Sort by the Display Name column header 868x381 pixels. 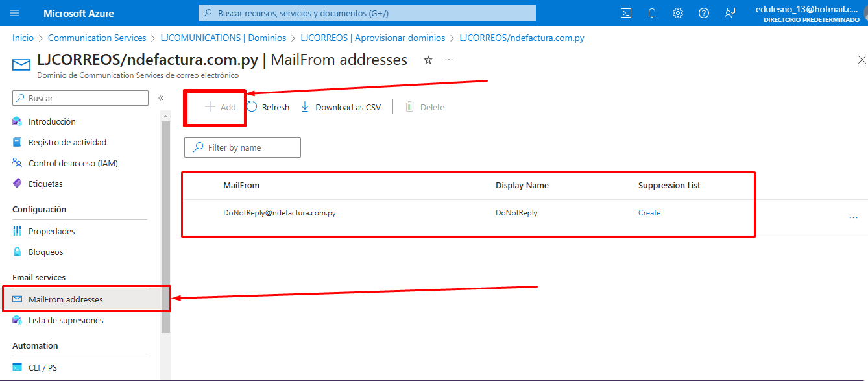pyautogui.click(x=522, y=185)
